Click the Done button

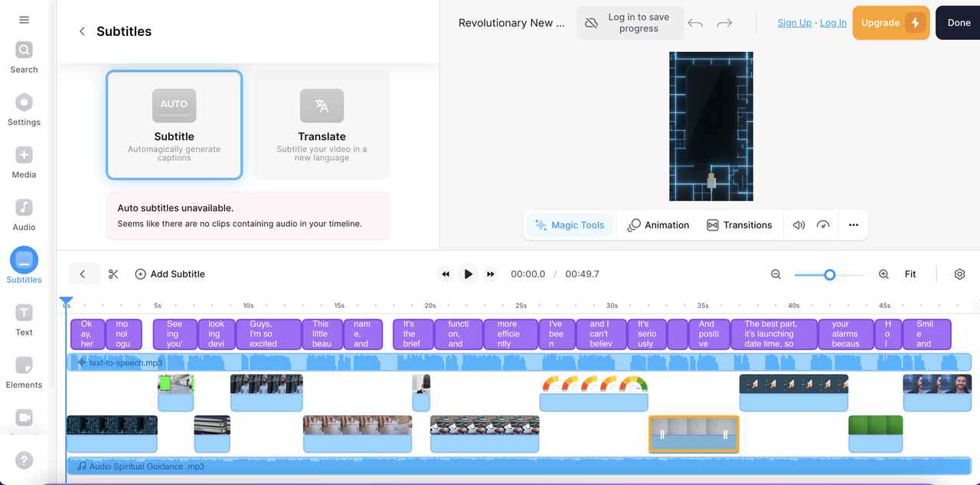pyautogui.click(x=959, y=23)
